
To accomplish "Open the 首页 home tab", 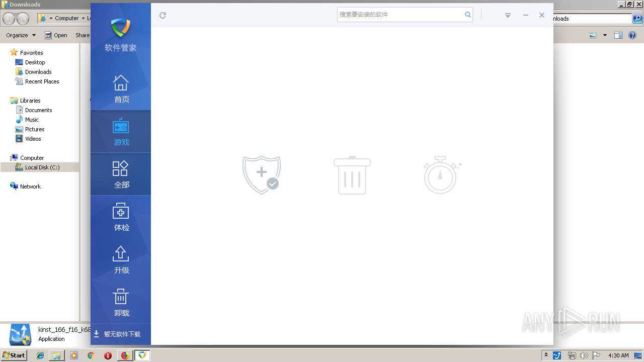I will pyautogui.click(x=121, y=88).
